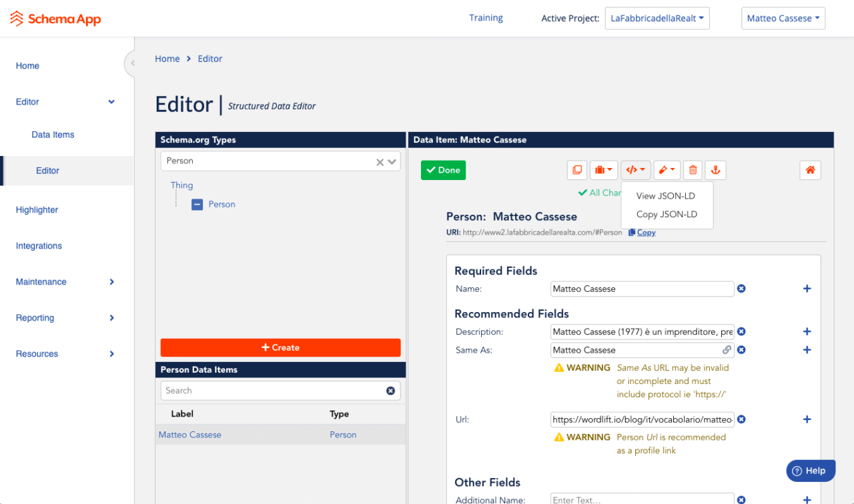
Task: Open the Active Project dropdown
Action: click(x=657, y=18)
